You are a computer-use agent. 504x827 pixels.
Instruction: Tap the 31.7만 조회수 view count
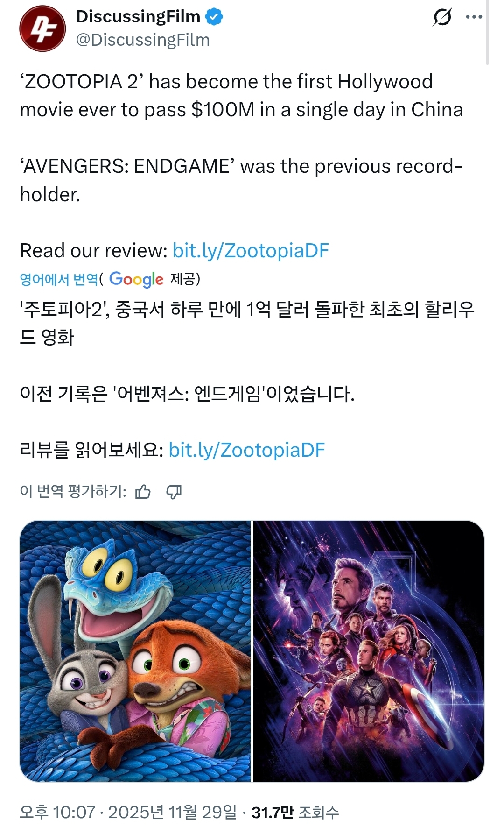coord(295,812)
